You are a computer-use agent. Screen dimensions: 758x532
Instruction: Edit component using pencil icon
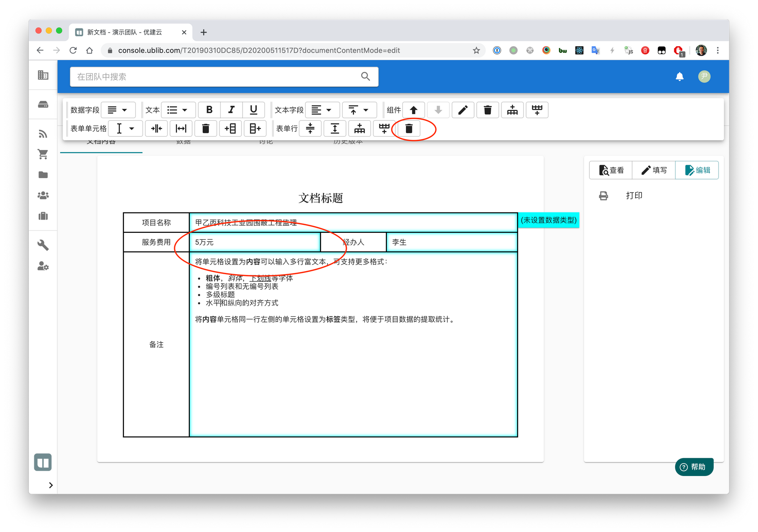[463, 110]
